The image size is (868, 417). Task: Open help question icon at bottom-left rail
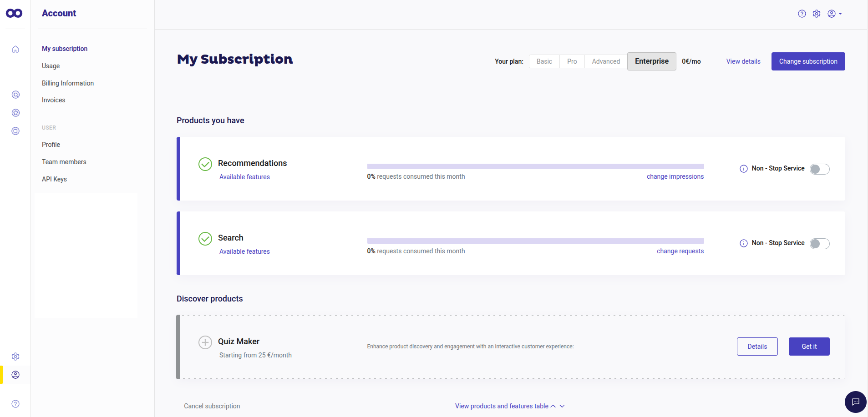coord(15,404)
